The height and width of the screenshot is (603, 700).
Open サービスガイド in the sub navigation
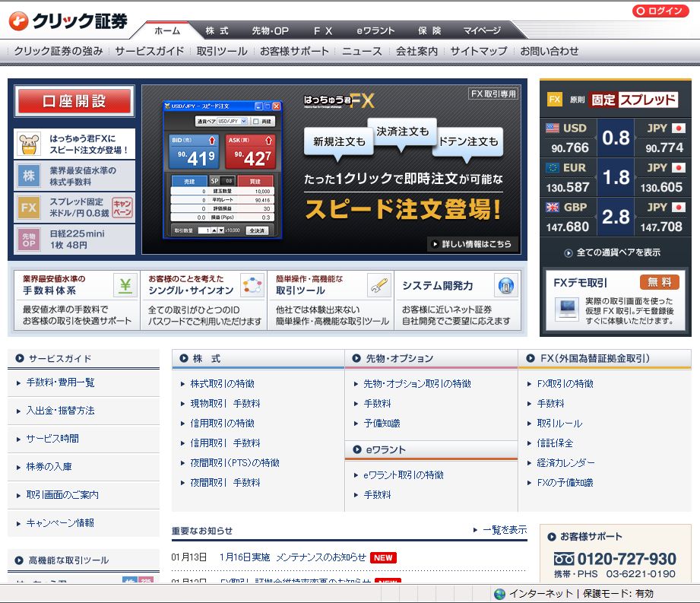click(150, 52)
